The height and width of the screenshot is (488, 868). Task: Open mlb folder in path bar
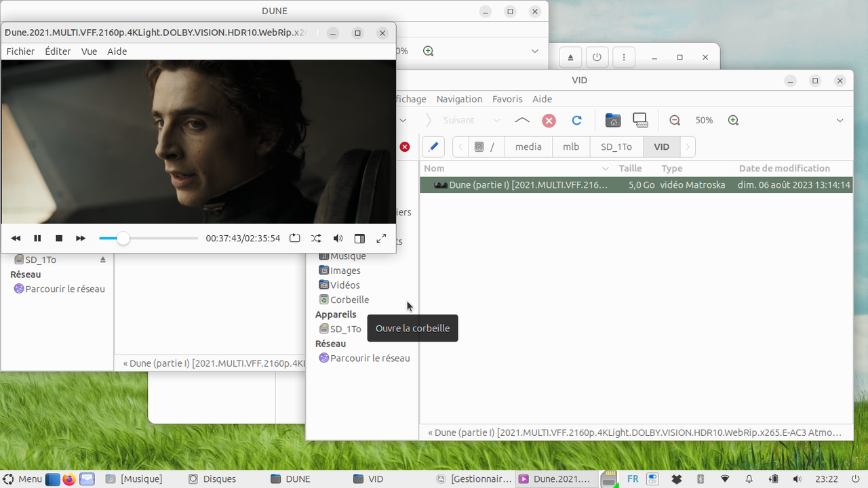571,147
